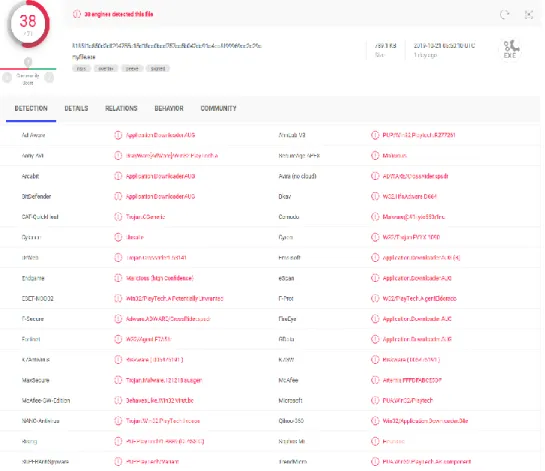Click the alert icon in the ESET-NOD32 row
This screenshot has width=545, height=471.
tap(118, 299)
